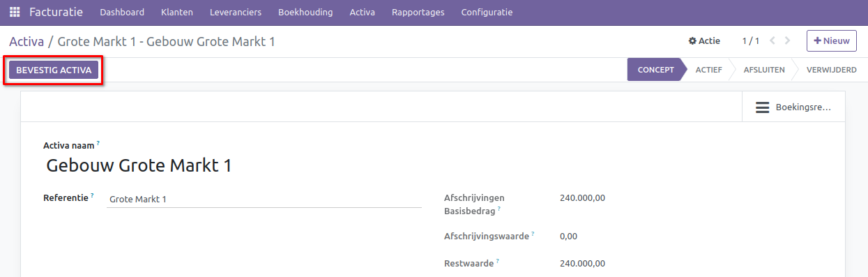The image size is (868, 277).
Task: Open the Leveranciers menu
Action: tap(235, 12)
